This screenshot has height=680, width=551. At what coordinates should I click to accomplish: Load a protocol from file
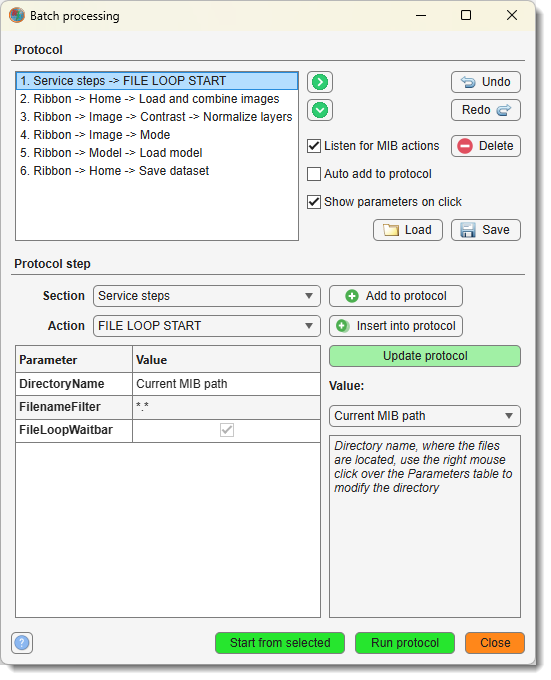point(408,230)
